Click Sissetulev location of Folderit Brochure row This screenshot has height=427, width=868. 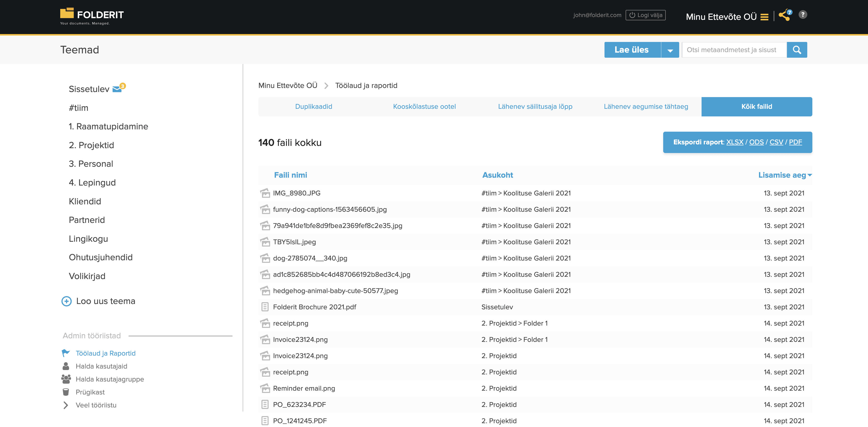point(497,307)
